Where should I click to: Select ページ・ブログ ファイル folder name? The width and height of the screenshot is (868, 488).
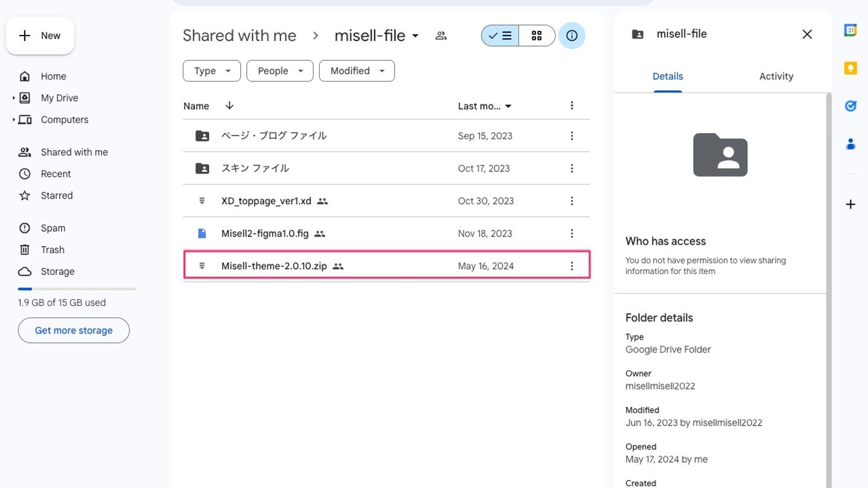click(274, 135)
